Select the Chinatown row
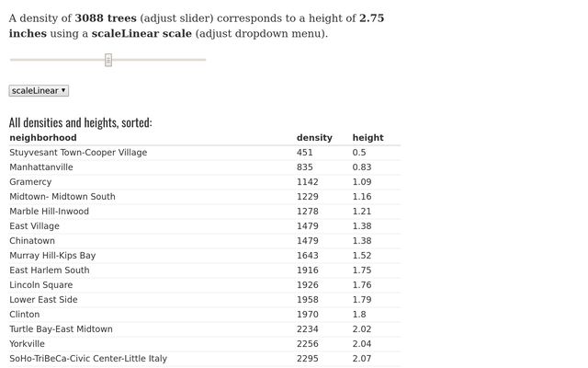Viewport: 588px width, 368px height. coord(205,241)
